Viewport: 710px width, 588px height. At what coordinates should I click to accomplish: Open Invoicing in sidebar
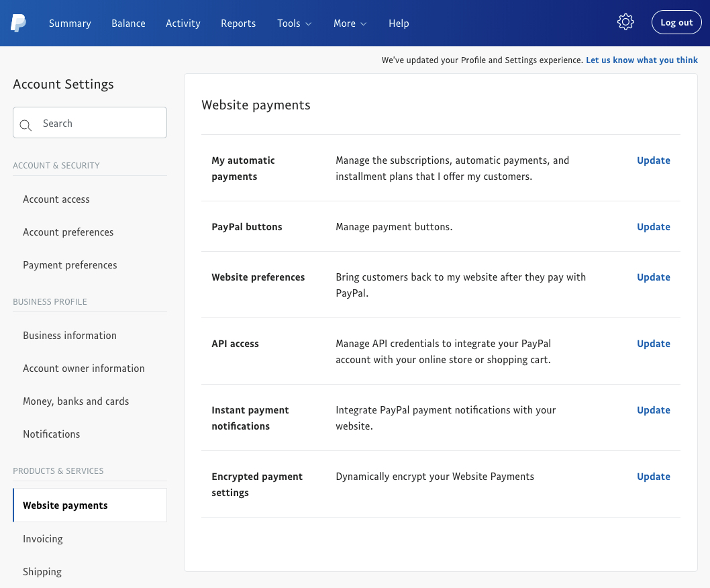[x=43, y=539]
